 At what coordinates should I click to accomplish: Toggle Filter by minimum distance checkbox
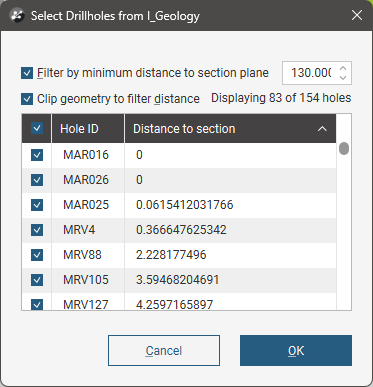(27, 73)
